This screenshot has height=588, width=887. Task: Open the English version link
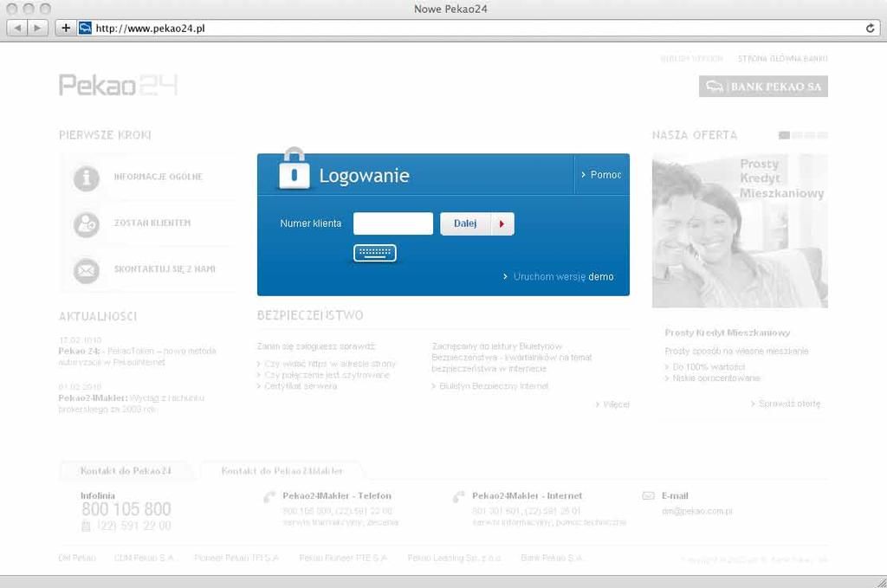point(690,59)
